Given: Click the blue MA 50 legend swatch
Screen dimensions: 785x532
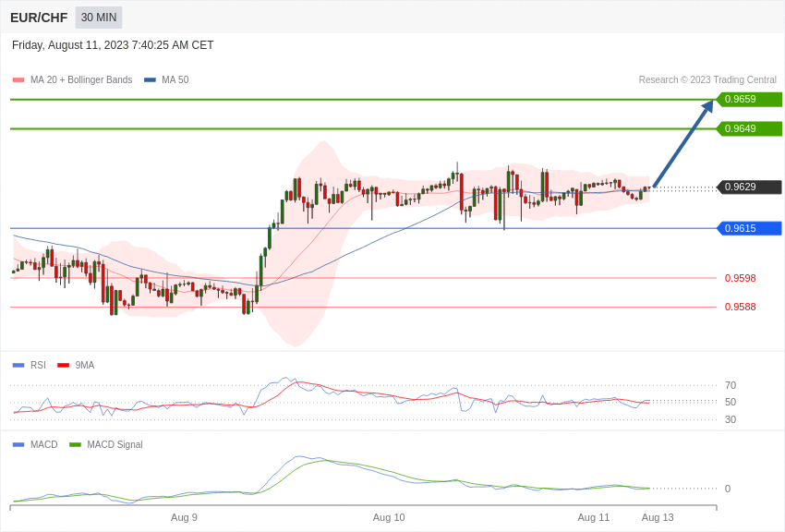Looking at the screenshot, I should 150,80.
